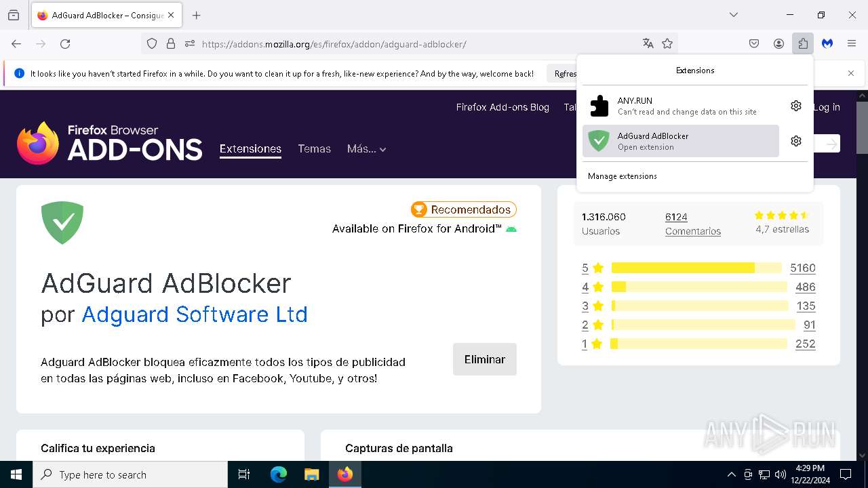Image resolution: width=868 pixels, height=488 pixels.
Task: Open the notification center icon
Action: coord(846,474)
